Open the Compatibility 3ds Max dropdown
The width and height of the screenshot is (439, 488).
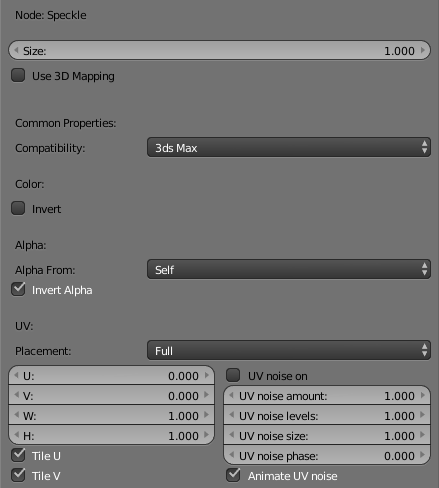point(289,147)
